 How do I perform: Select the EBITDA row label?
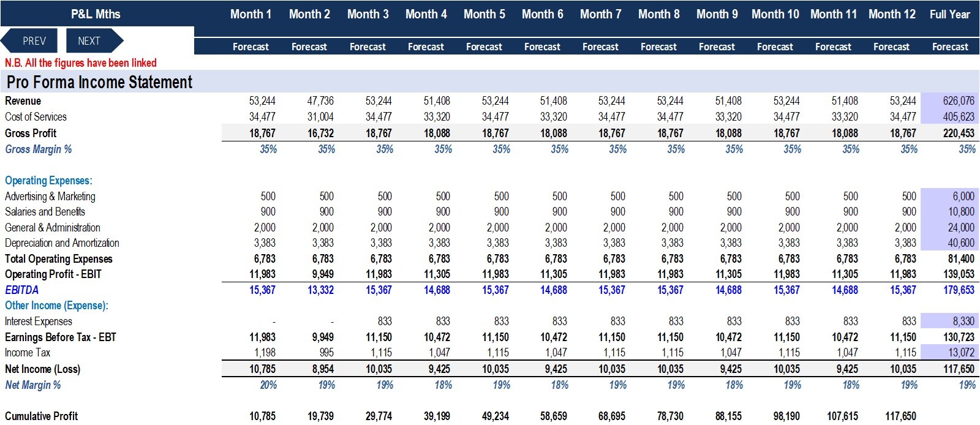(x=22, y=290)
